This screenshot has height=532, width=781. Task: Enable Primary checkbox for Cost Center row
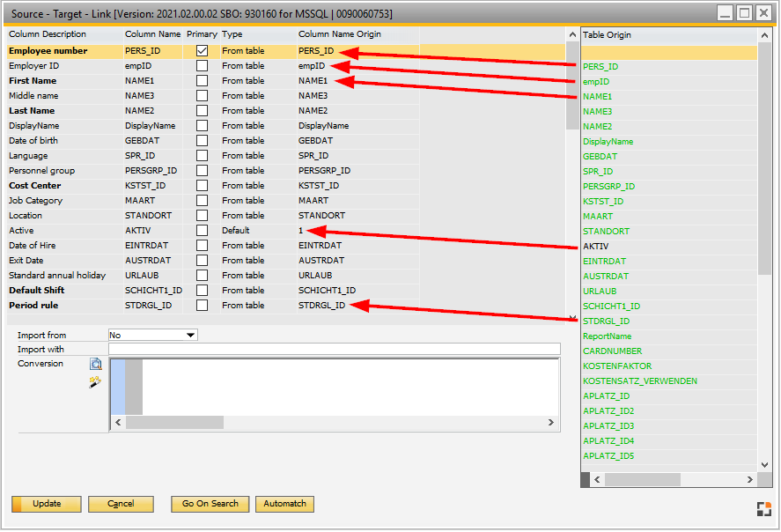[203, 186]
